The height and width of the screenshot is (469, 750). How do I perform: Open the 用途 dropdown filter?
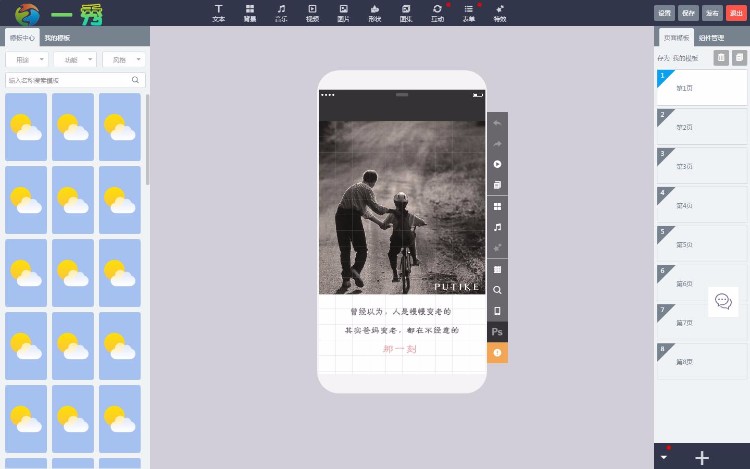(27, 60)
